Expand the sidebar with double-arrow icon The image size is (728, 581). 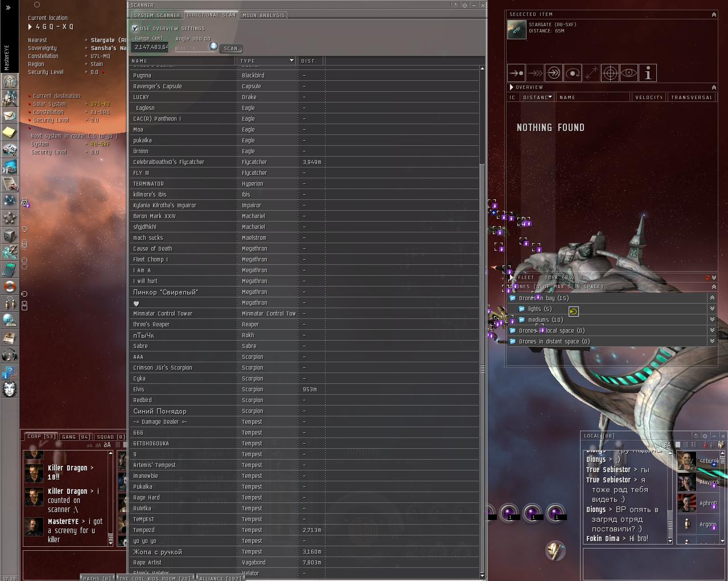[8, 8]
